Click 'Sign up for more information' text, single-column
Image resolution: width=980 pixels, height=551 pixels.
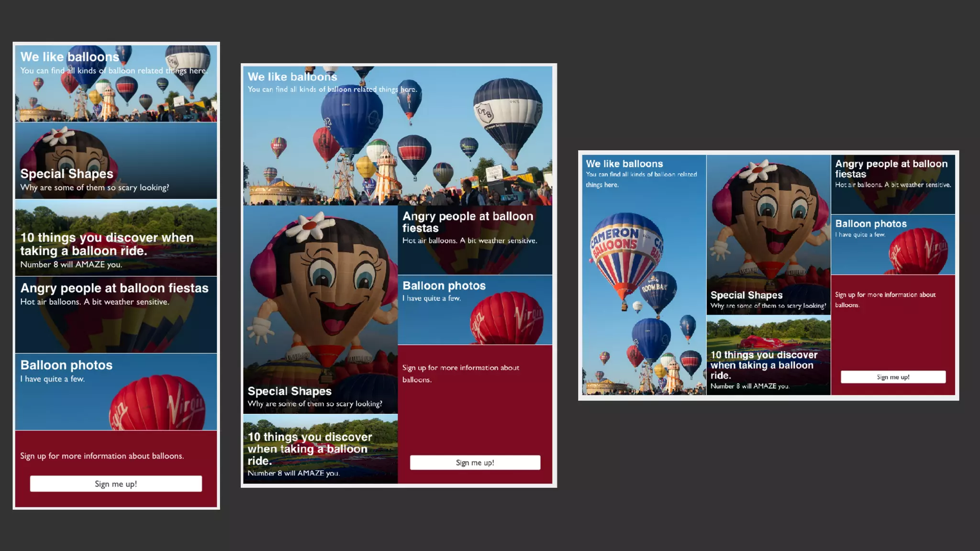[x=102, y=456]
